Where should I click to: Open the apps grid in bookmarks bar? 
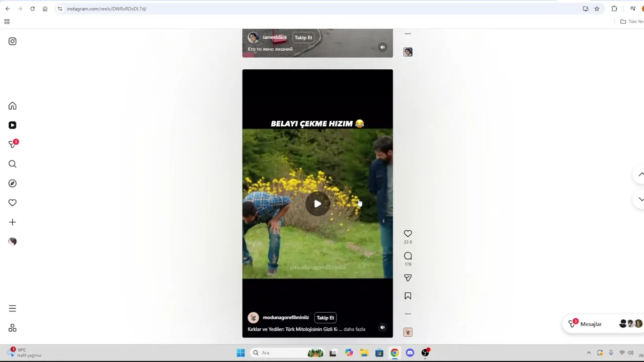(7, 22)
